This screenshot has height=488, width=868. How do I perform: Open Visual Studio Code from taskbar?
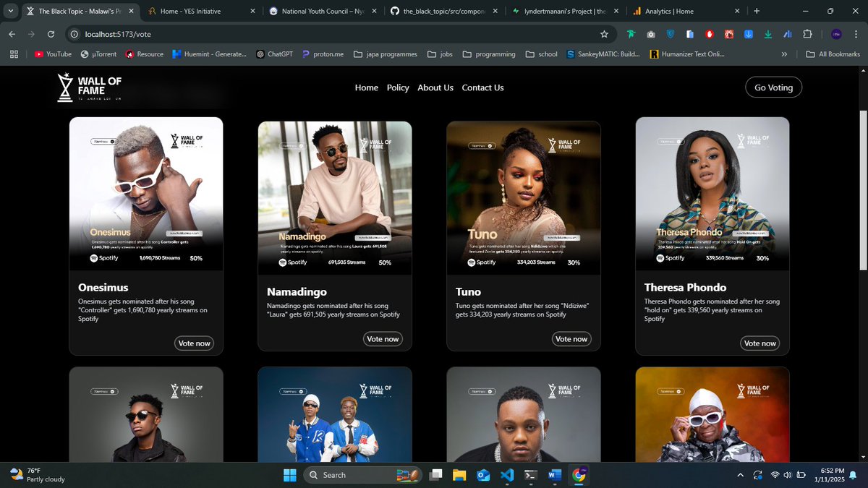point(506,475)
